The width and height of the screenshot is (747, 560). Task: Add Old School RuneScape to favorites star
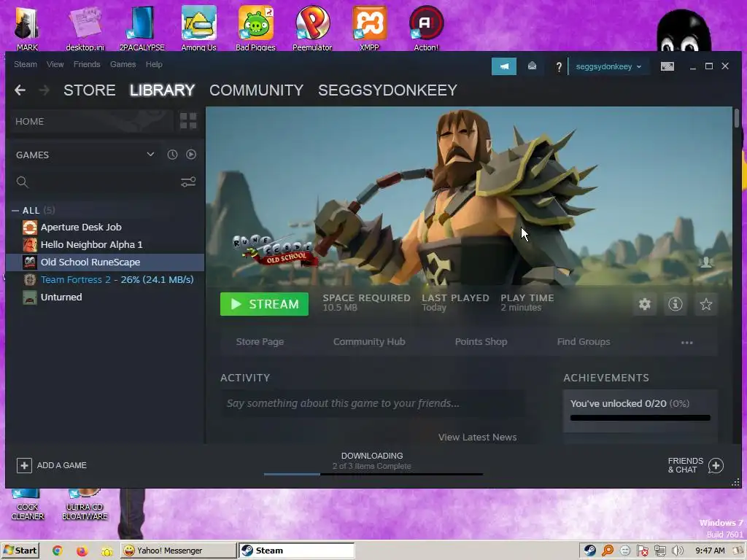click(706, 304)
